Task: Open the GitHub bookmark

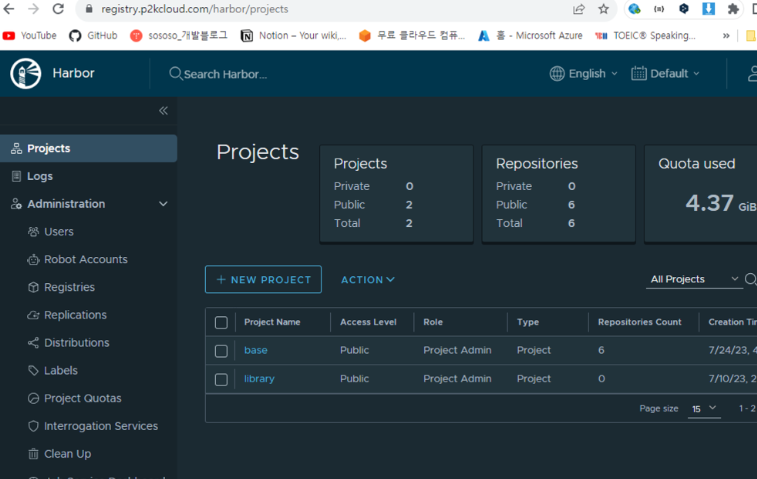Action: pos(93,36)
